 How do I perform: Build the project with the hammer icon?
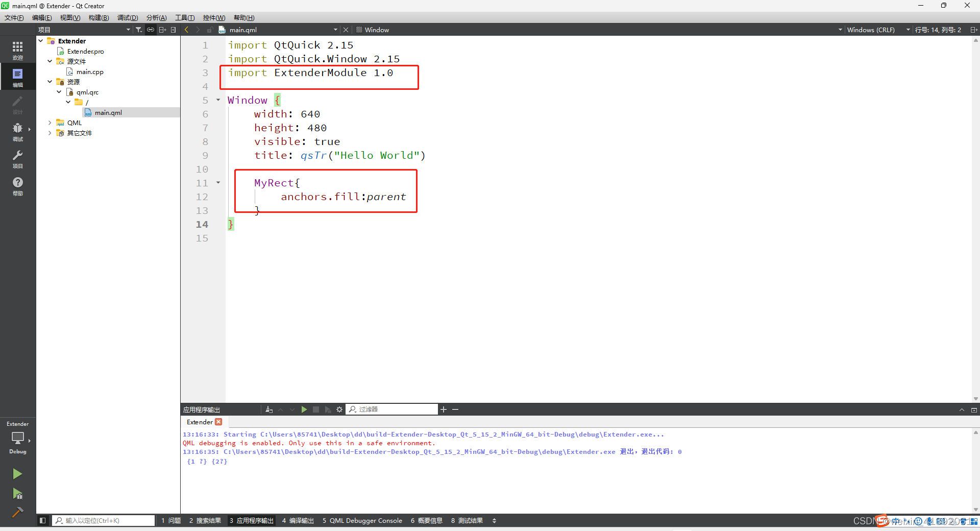tap(17, 512)
